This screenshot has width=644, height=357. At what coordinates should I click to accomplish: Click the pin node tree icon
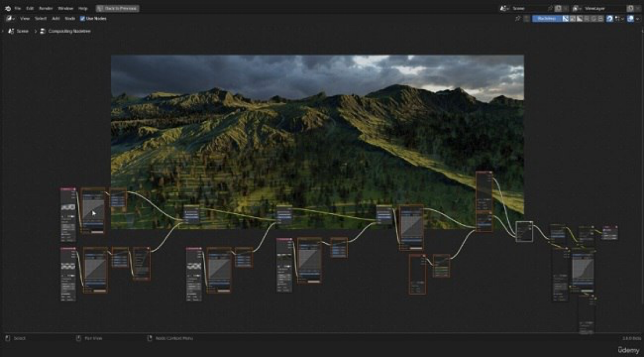point(517,18)
